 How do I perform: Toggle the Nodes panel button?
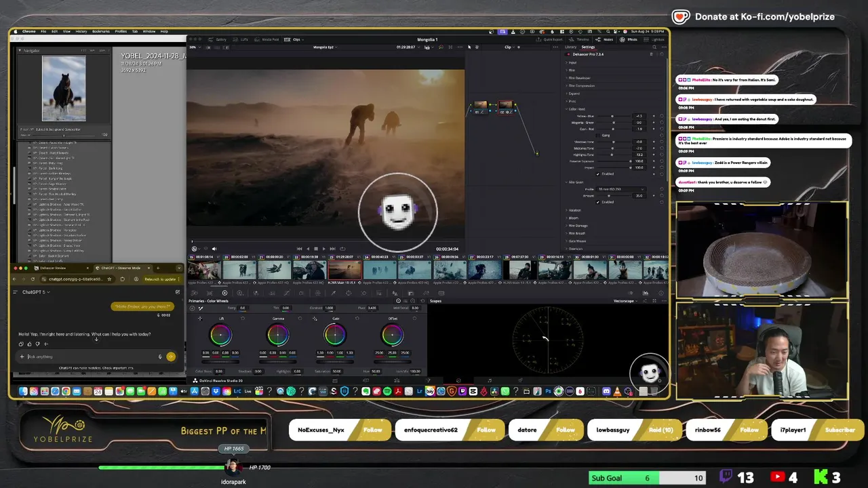[604, 39]
